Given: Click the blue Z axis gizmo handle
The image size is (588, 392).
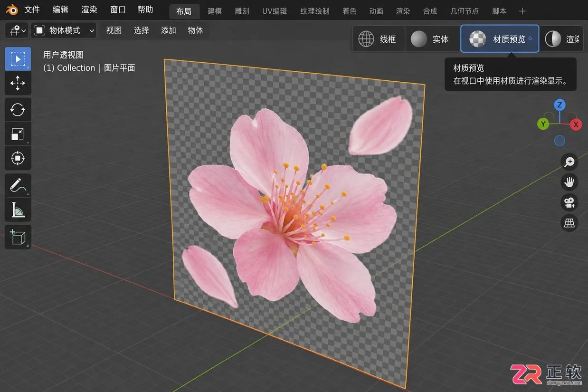Looking at the screenshot, I should (560, 105).
